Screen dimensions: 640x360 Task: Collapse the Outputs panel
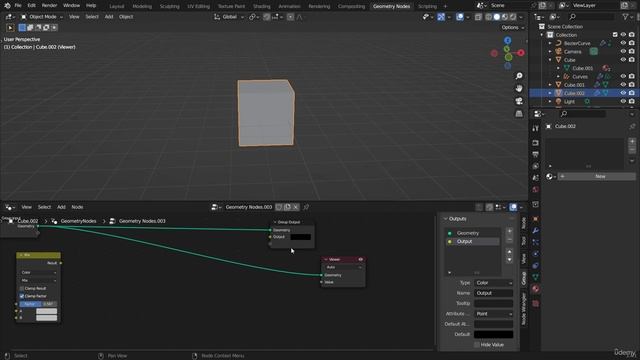pos(446,219)
